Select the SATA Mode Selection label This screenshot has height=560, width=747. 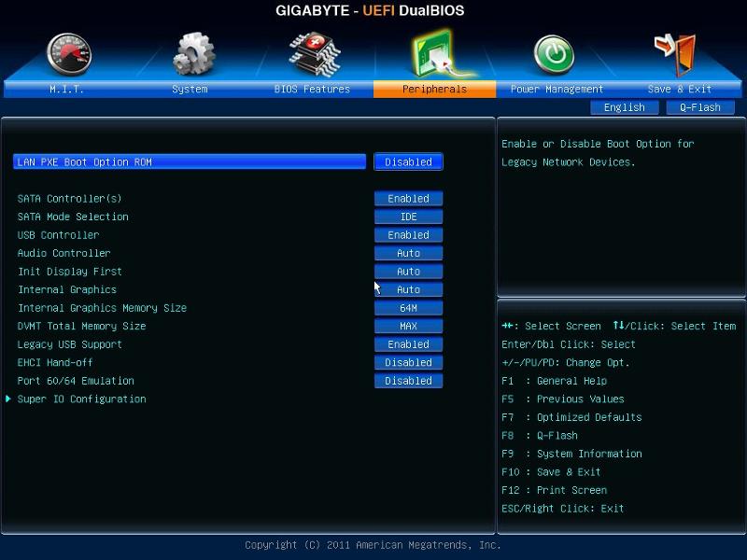point(73,217)
